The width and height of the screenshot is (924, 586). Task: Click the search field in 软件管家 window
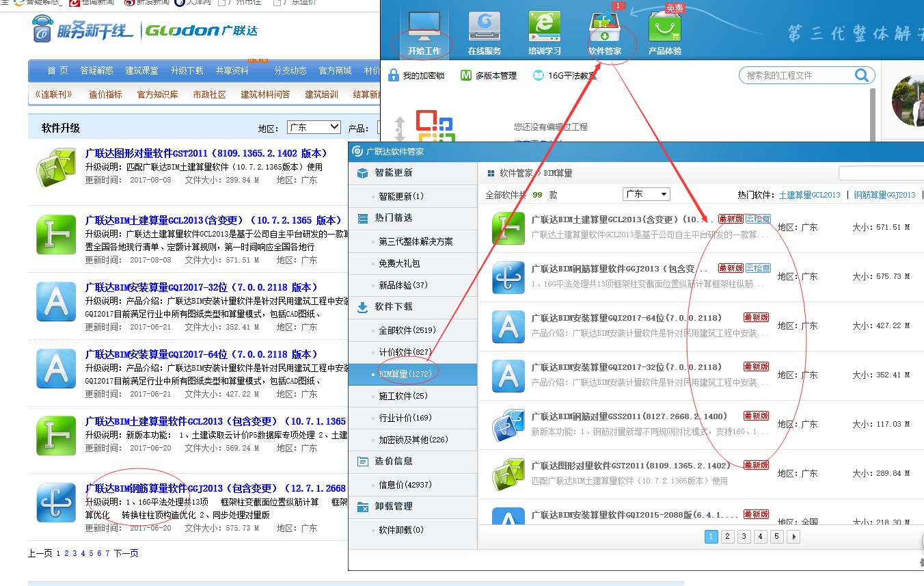click(x=881, y=173)
